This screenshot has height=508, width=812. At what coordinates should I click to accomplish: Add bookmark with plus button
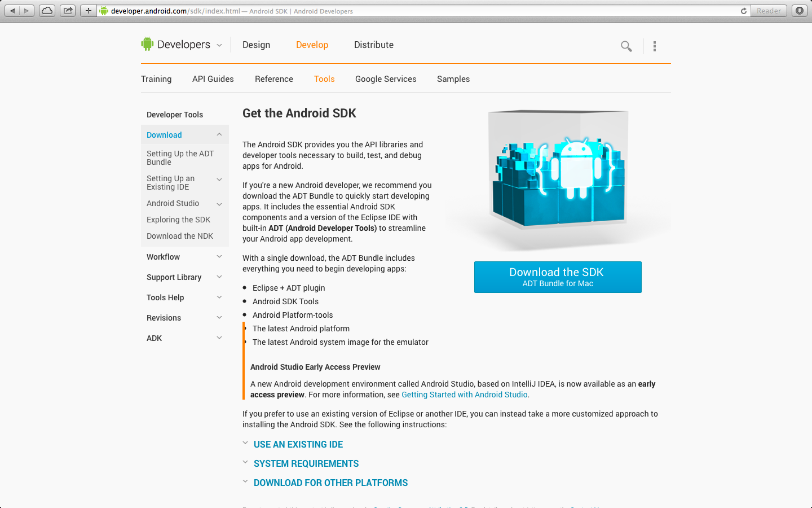[x=88, y=11]
